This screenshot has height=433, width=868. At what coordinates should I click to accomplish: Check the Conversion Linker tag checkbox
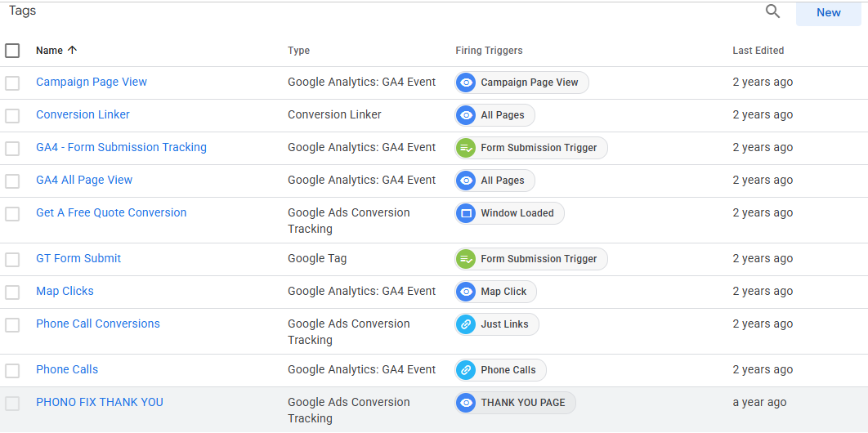(x=12, y=115)
